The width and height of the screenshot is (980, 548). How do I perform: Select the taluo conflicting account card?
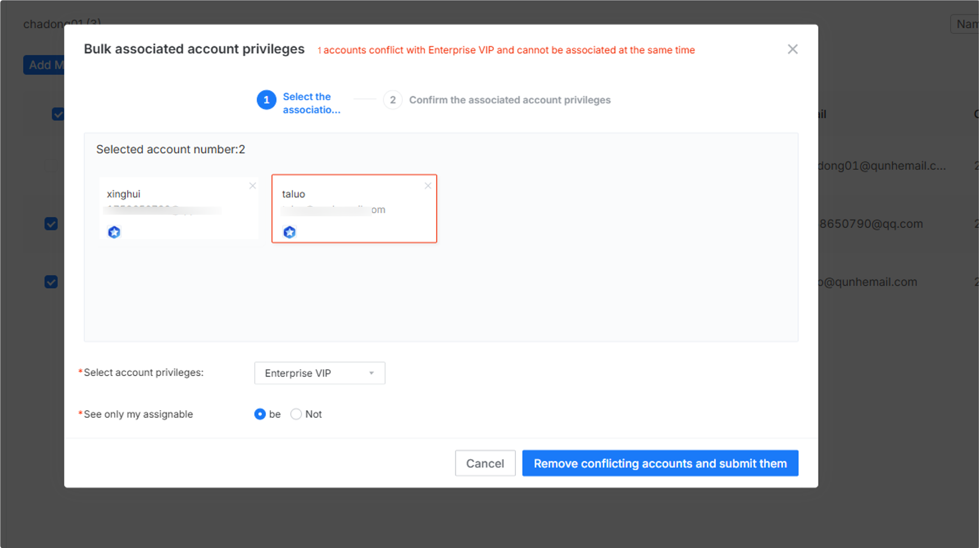pyautogui.click(x=354, y=208)
